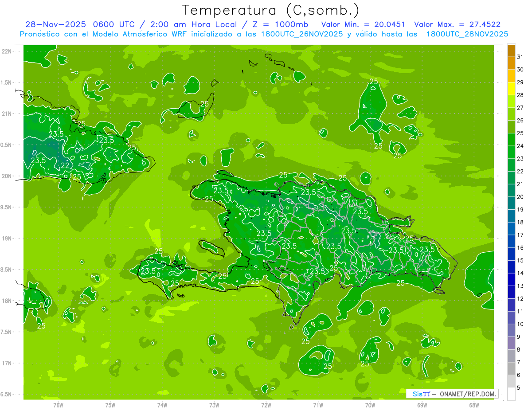Click the "0.5N" latitude axis label

tap(7, 145)
